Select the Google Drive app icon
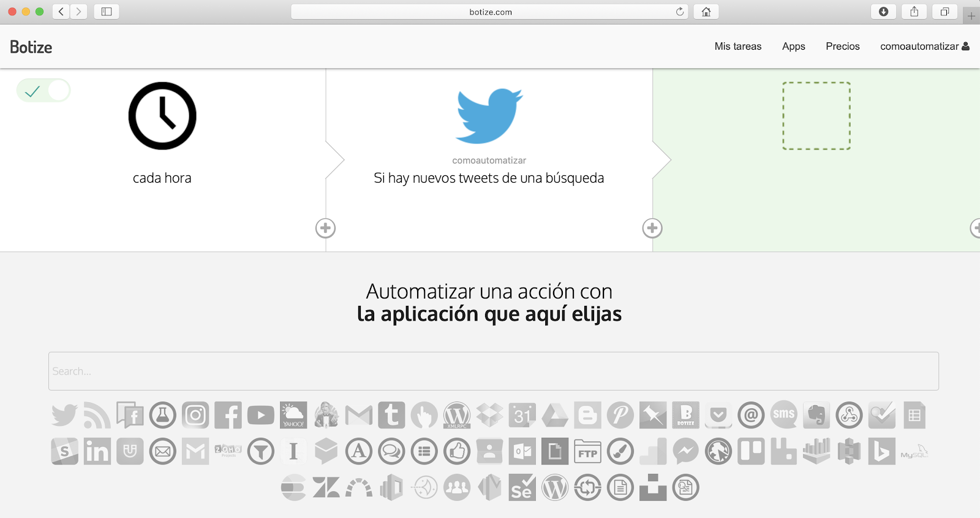 click(x=555, y=415)
